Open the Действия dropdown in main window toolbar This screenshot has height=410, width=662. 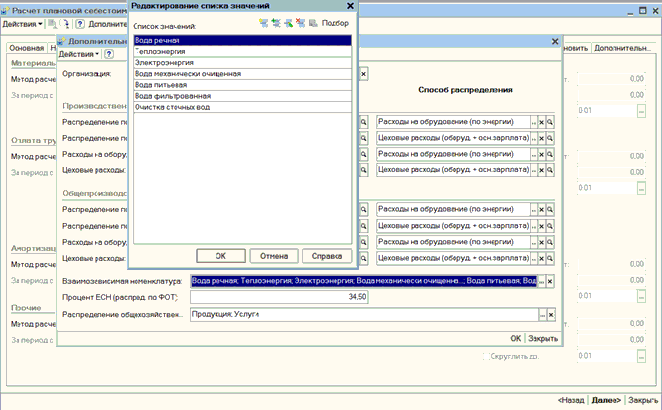tap(22, 24)
